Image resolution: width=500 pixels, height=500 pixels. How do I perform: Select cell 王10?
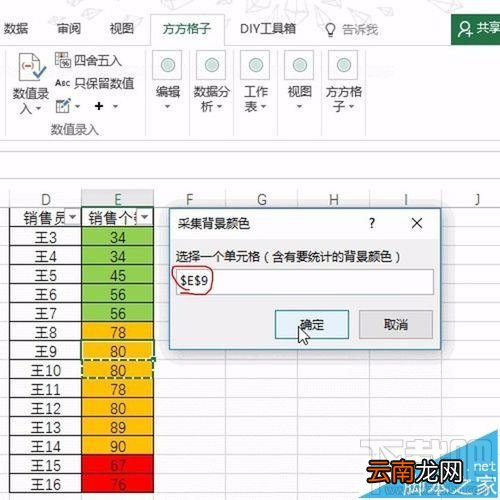pos(46,370)
